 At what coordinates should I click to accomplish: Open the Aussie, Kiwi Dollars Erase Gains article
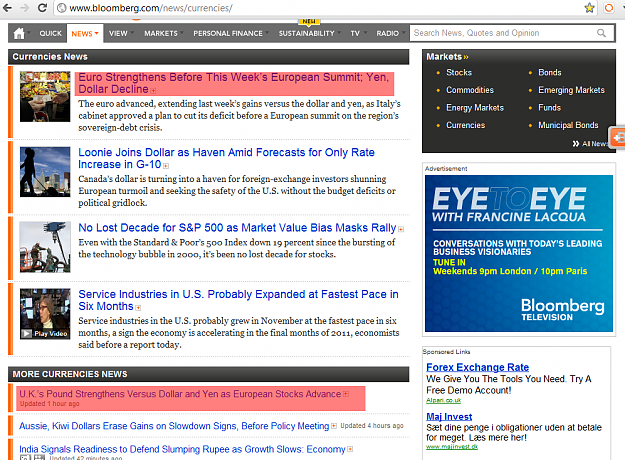(x=174, y=426)
